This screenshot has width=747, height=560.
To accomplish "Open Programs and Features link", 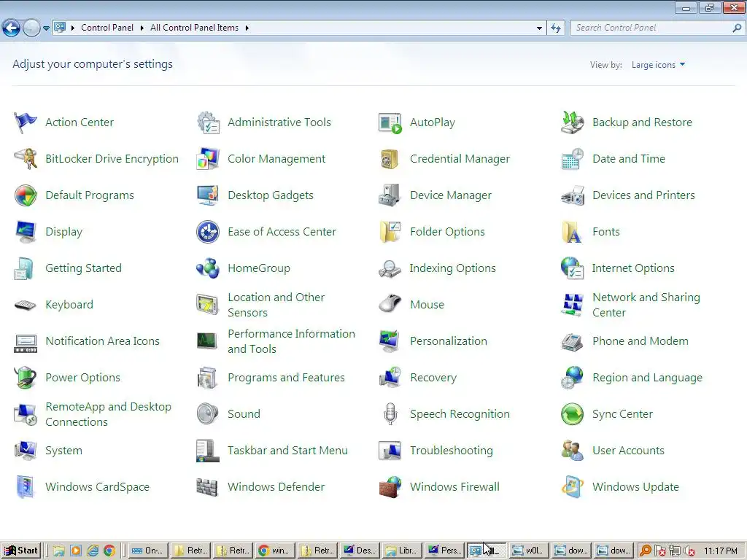I will tap(286, 378).
